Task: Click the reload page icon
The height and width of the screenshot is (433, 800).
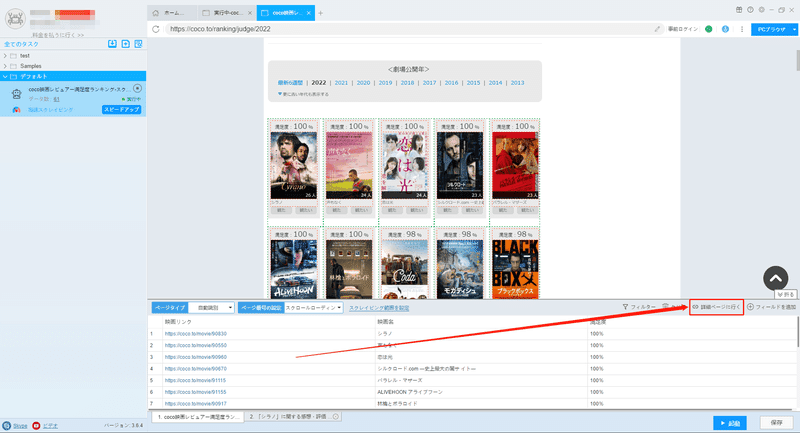Action: click(x=156, y=29)
